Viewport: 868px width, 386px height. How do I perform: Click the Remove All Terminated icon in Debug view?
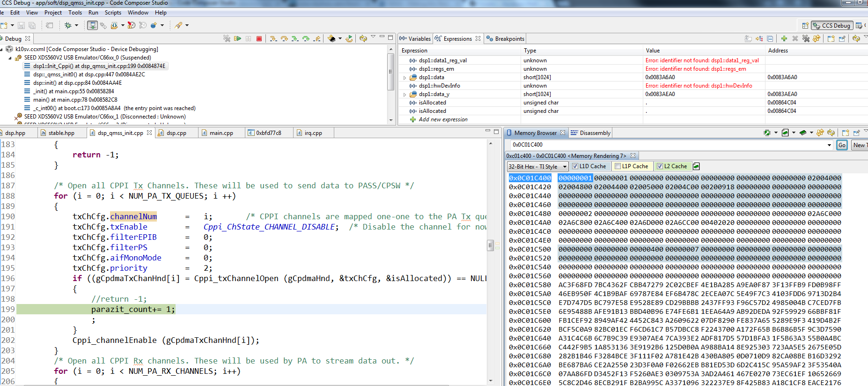(227, 38)
